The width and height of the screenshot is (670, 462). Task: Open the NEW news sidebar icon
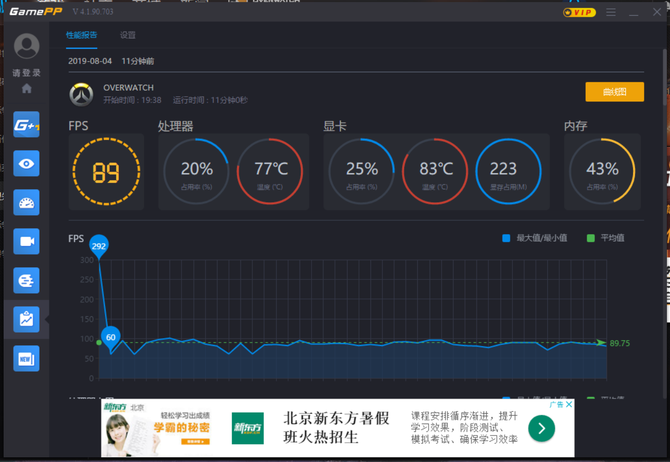tap(26, 358)
